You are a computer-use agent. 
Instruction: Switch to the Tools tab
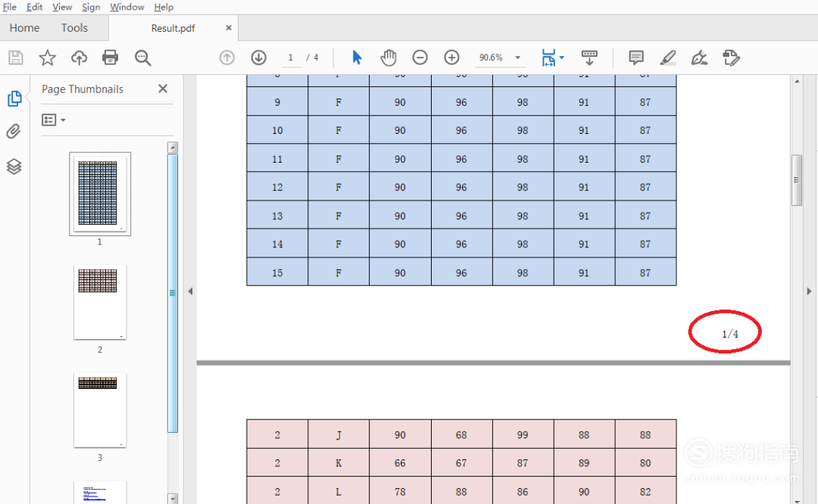pos(74,28)
